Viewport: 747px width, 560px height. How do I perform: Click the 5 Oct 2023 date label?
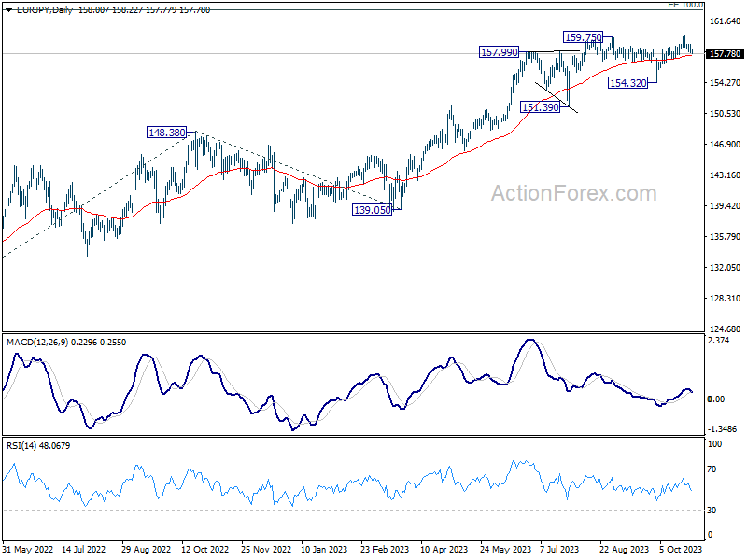click(x=681, y=550)
